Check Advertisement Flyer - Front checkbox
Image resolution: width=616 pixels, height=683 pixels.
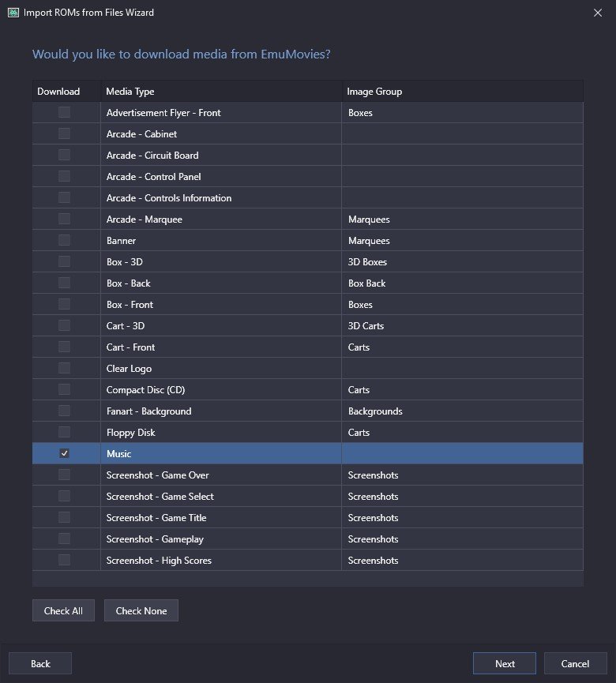(x=64, y=112)
